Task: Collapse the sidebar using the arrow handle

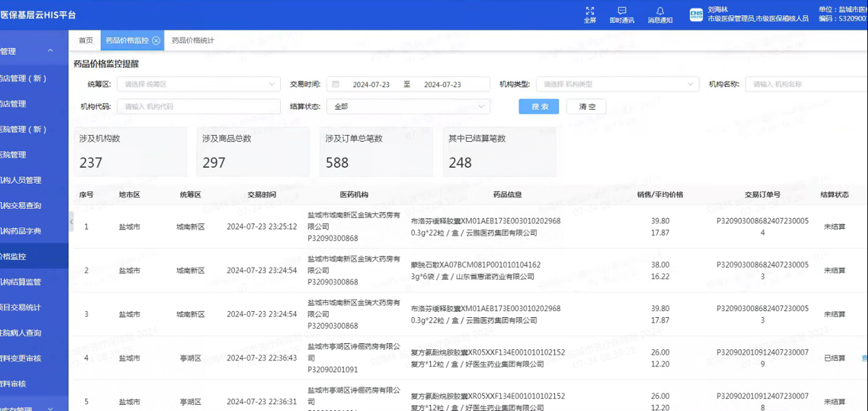Action: [x=71, y=221]
